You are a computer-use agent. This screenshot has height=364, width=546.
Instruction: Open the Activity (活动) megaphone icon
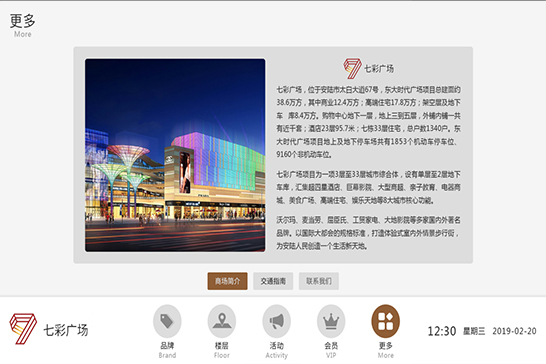[x=276, y=321]
